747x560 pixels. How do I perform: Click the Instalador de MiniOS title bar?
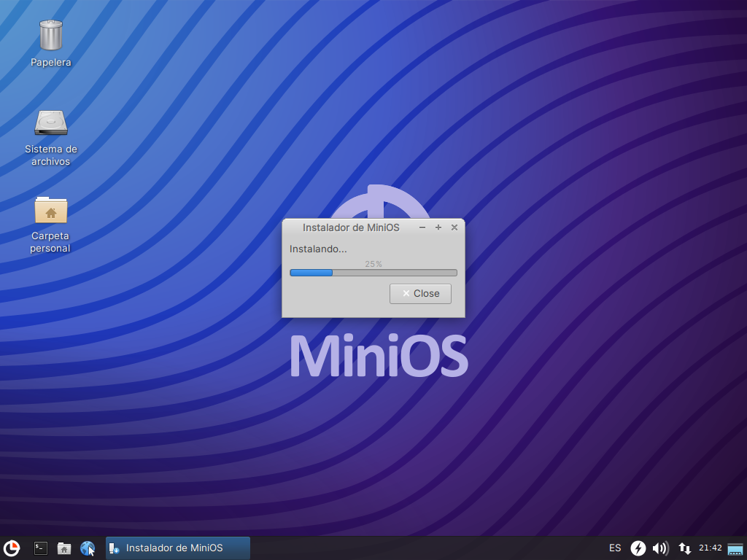tap(351, 227)
